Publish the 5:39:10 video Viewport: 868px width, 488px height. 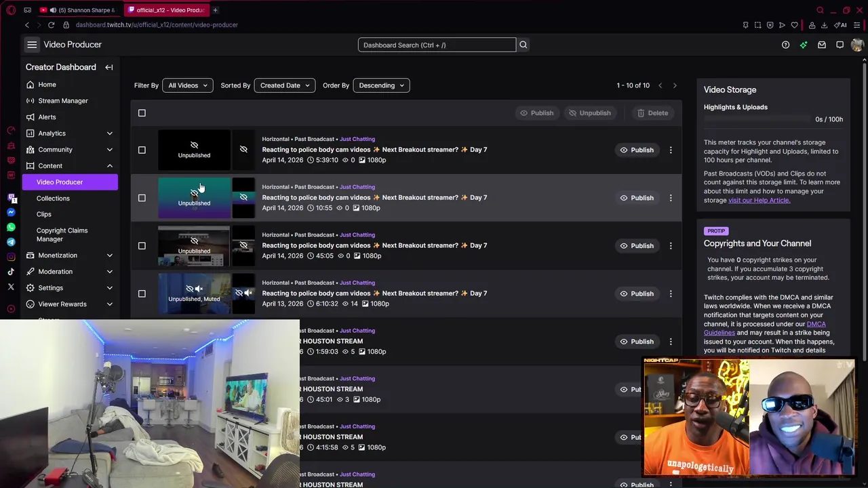coord(636,150)
